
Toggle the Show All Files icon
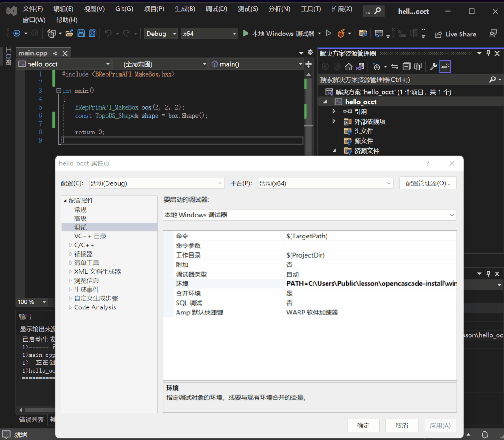tap(418, 66)
